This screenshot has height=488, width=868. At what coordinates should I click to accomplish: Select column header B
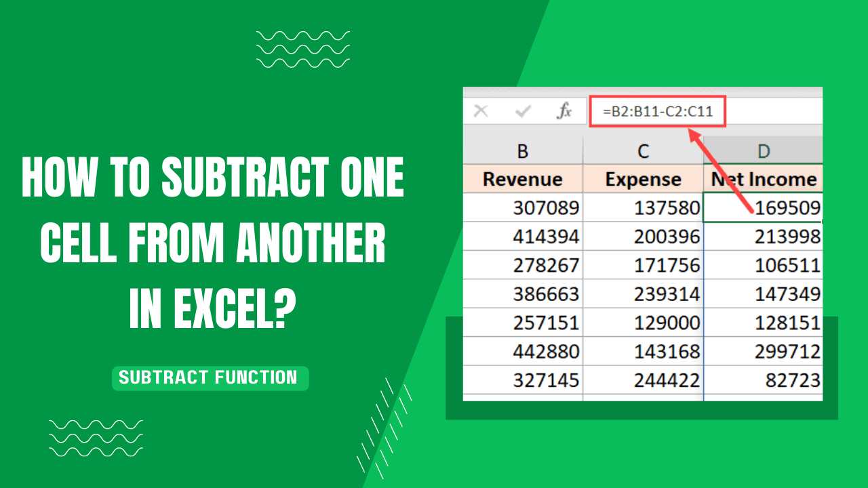pyautogui.click(x=523, y=150)
